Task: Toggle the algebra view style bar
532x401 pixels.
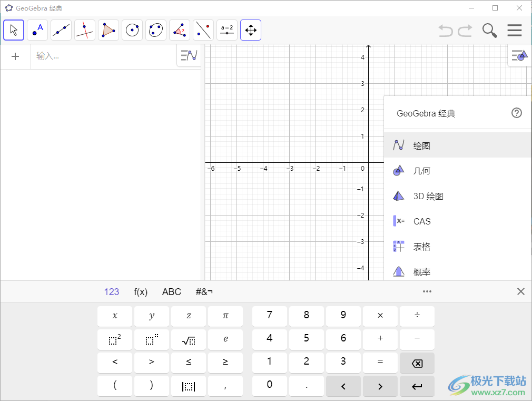Action: point(189,55)
